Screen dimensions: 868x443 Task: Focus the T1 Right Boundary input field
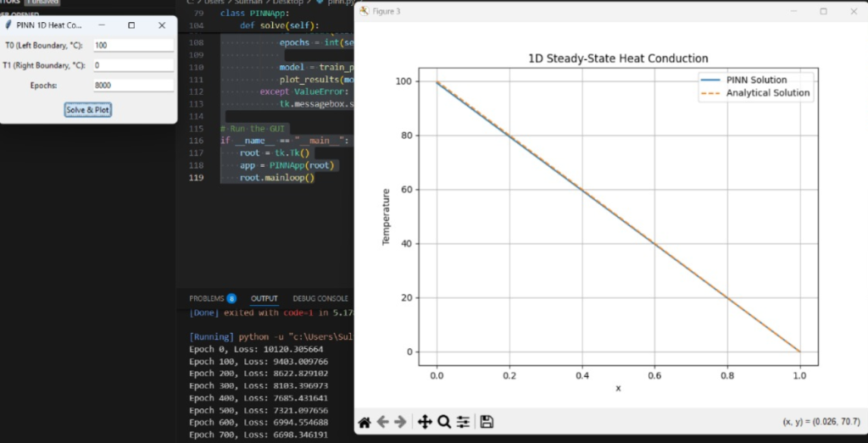tap(133, 65)
